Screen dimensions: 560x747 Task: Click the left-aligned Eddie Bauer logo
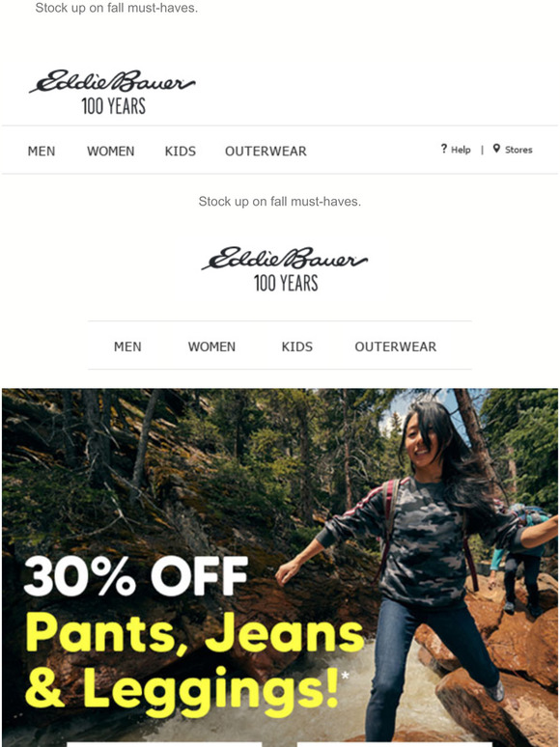[112, 93]
